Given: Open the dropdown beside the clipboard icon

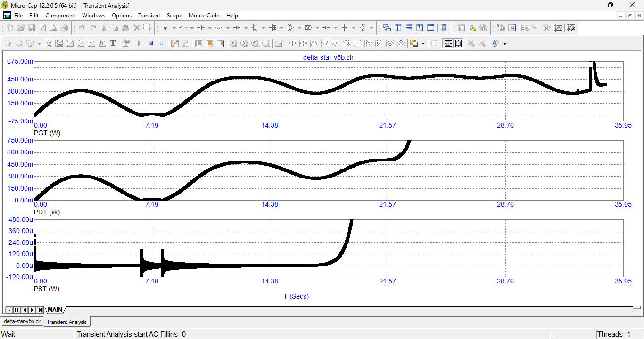Looking at the screenshot, I should [x=423, y=43].
